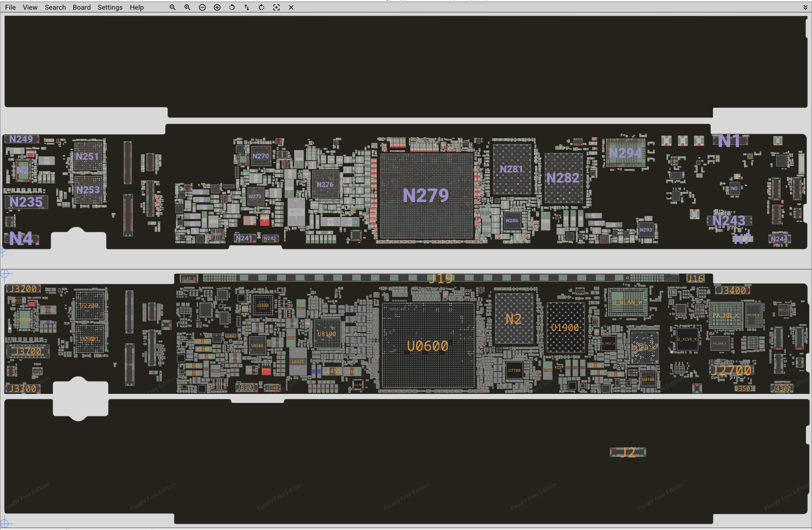812x530 pixels.
Task: Click the circled plus icon
Action: 217,7
